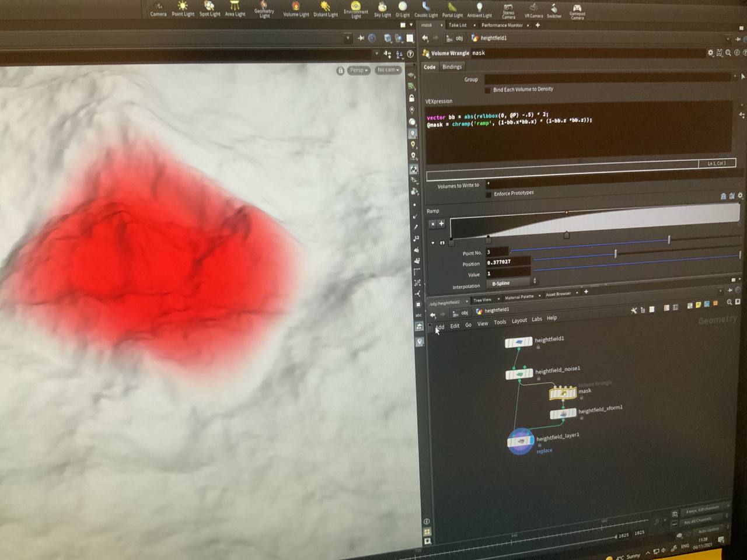Open the Take List tab

(x=458, y=25)
